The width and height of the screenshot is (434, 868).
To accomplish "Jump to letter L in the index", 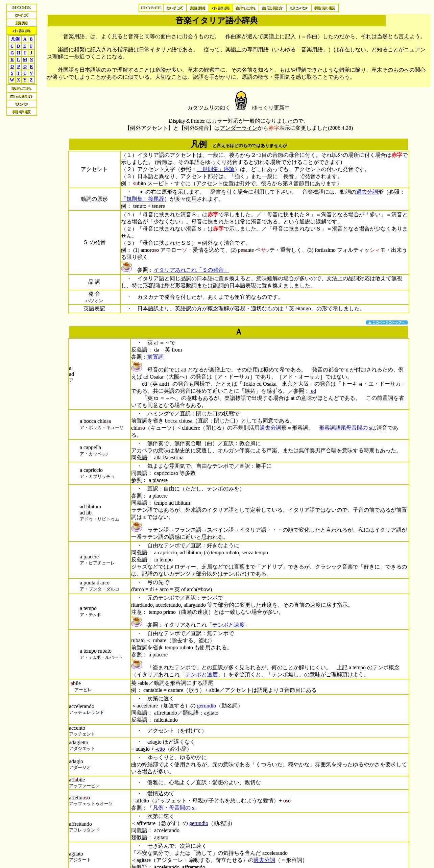I will coord(18,60).
